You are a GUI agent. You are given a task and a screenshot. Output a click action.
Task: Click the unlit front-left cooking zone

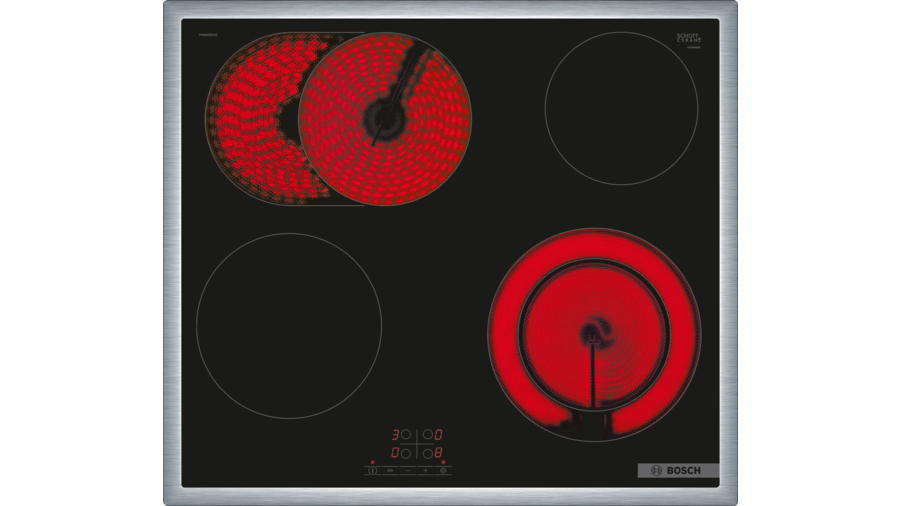289,326
